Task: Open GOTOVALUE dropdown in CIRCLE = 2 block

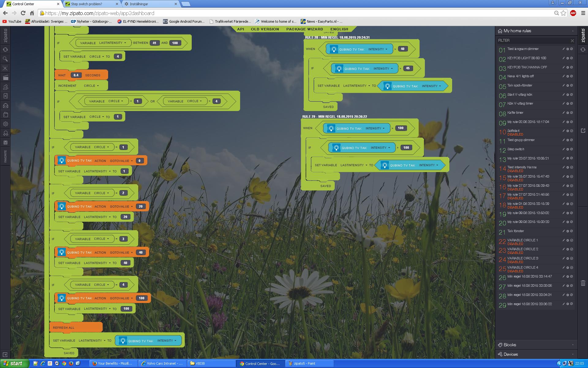Action: 121,206
